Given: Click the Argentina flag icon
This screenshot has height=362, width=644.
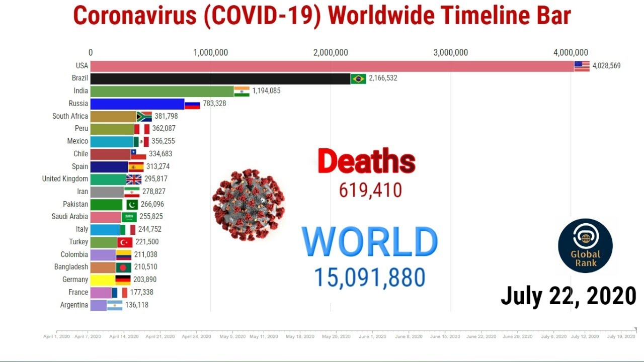Looking at the screenshot, I should [x=115, y=305].
